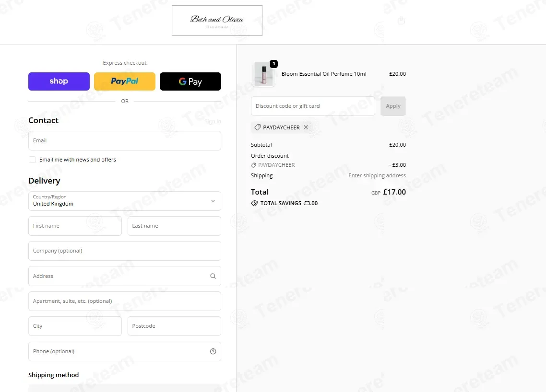
Task: Choose Google Pay express checkout
Action: pos(190,81)
